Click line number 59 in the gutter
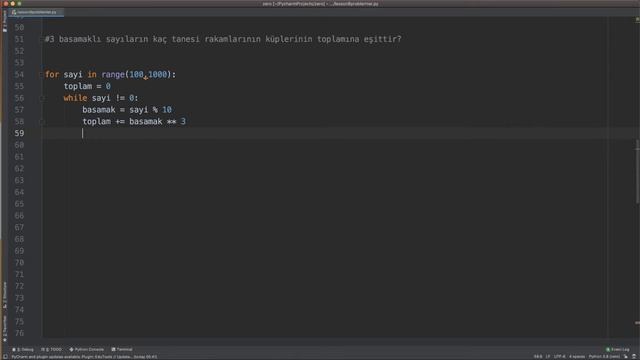Image resolution: width=640 pixels, height=360 pixels. tap(19, 133)
